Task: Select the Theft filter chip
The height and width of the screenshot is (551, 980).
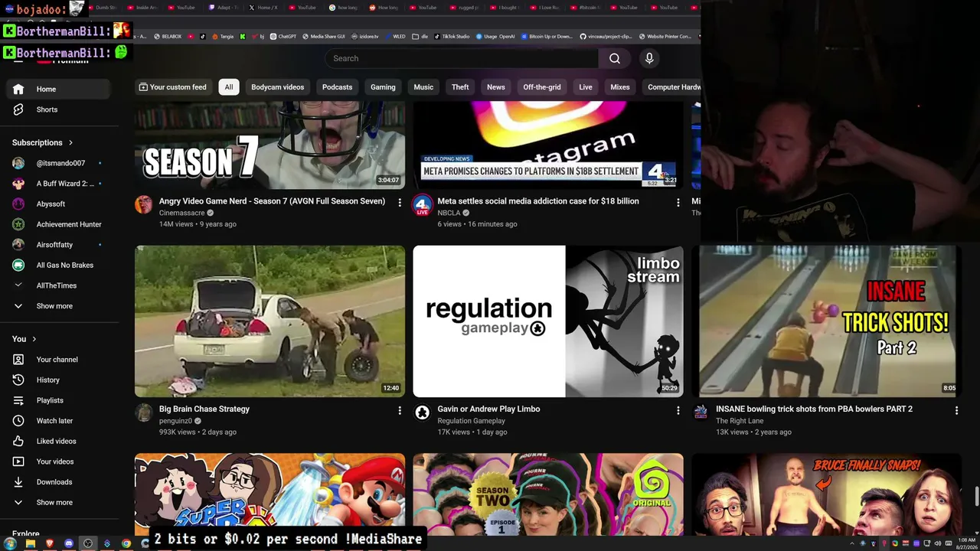Action: [460, 87]
